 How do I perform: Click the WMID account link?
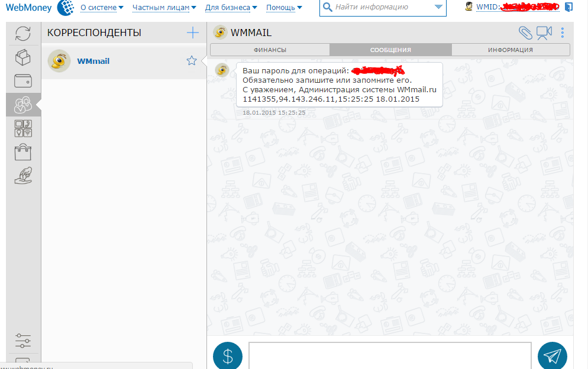518,7
